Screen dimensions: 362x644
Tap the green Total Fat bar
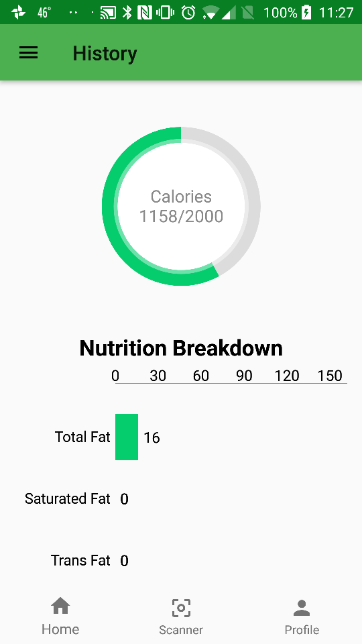click(x=127, y=437)
